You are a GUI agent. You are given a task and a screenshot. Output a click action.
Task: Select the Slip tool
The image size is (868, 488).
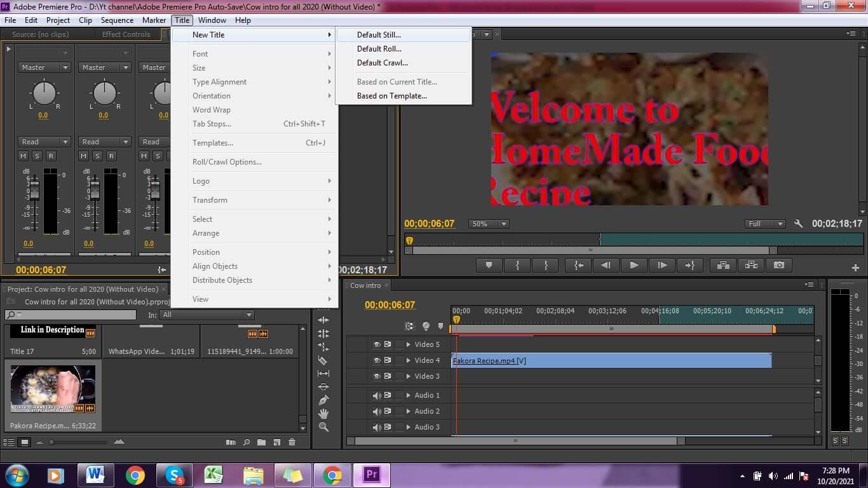[x=323, y=374]
